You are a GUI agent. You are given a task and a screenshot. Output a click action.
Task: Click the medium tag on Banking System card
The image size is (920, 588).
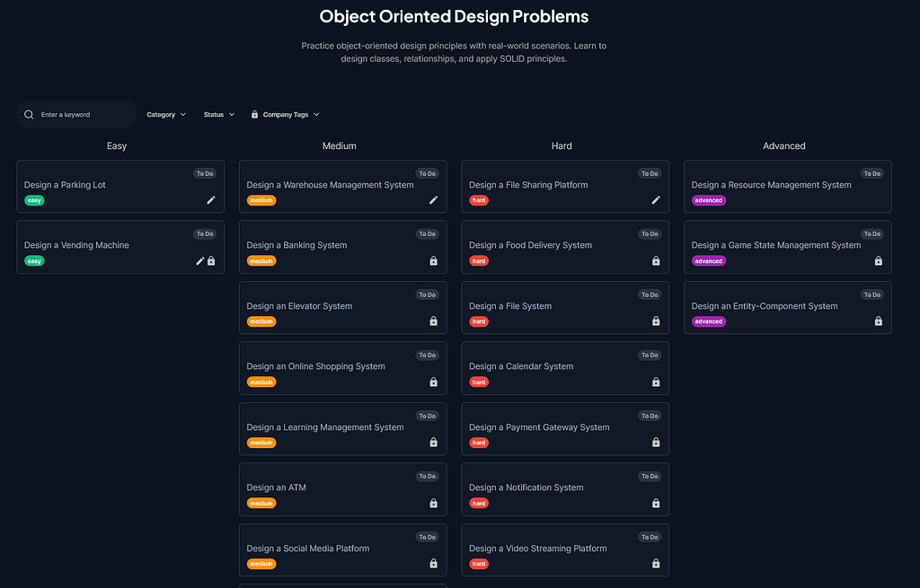[261, 261]
